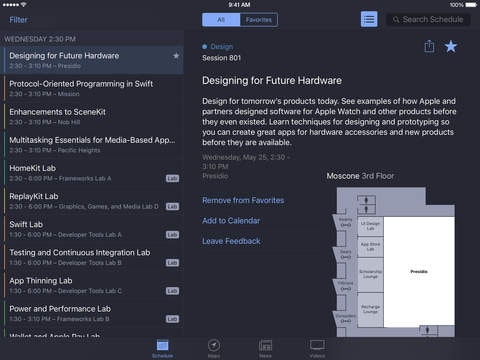Open the Schedule tab
This screenshot has width=480, height=360.
pyautogui.click(x=162, y=348)
